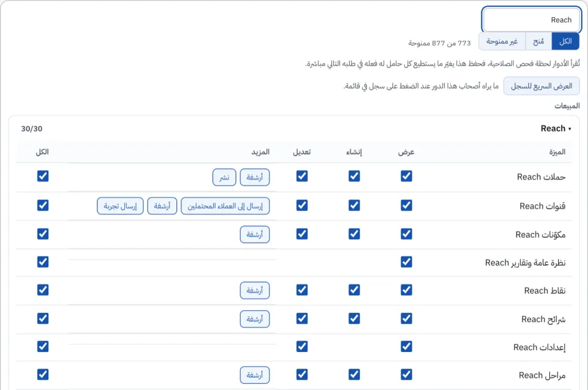Toggle الكل checkbox for نظرة عامة وتقارير Reach
This screenshot has width=588, height=390.
(x=43, y=262)
